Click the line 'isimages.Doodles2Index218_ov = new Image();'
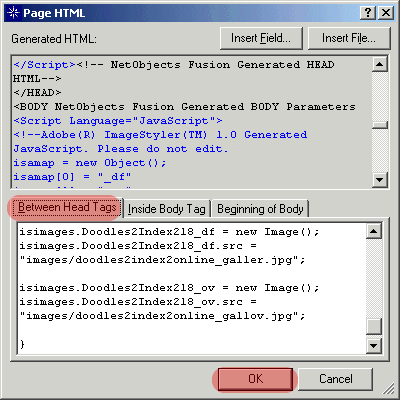Viewport: 400px width, 400px height. tap(169, 288)
